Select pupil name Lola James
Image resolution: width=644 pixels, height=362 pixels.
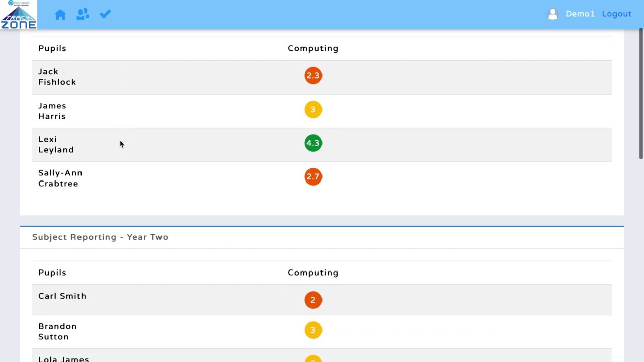pos(63,358)
